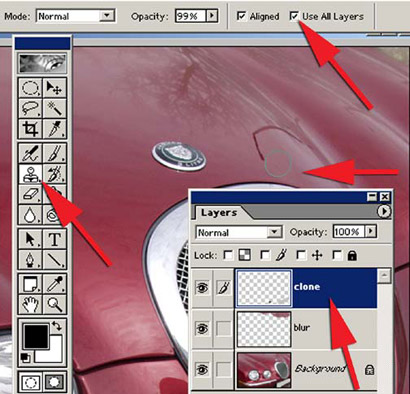Click the link box on blur layer
The image size is (410, 394).
[223, 329]
